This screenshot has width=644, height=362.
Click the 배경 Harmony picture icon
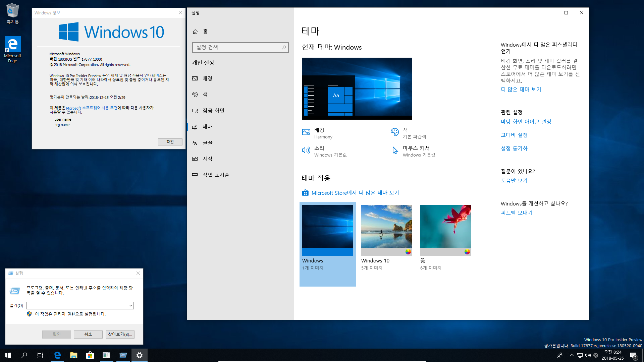pyautogui.click(x=306, y=132)
